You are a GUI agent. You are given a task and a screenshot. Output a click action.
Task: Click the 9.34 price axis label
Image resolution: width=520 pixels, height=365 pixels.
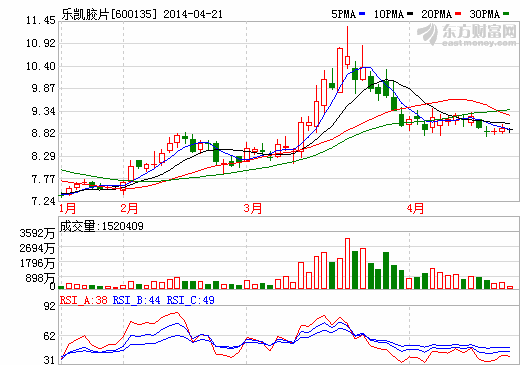pos(43,111)
